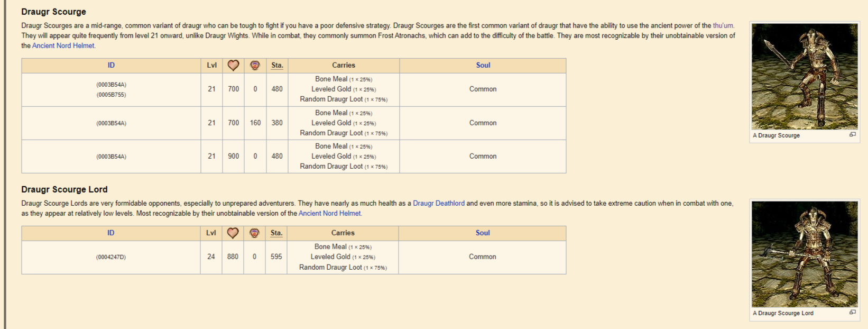Click Random Draugr Loot in the Scourge Lord row
The height and width of the screenshot is (329, 868).
point(330,267)
